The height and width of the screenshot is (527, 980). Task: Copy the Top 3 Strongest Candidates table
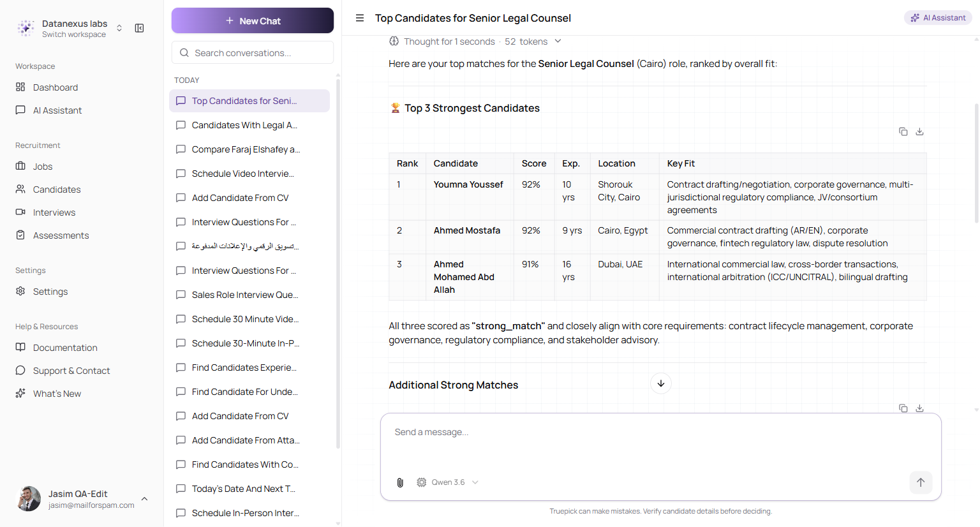[x=903, y=131]
